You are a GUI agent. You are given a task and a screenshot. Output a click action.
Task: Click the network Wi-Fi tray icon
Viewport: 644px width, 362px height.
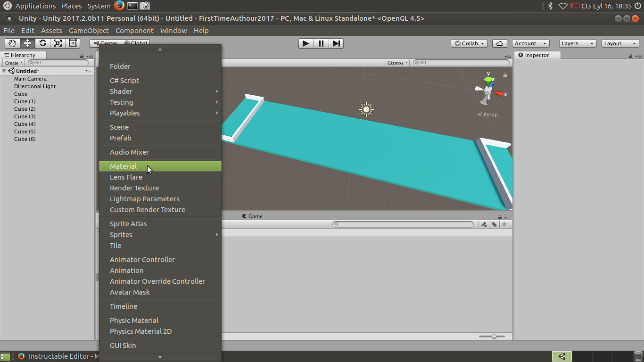pyautogui.click(x=563, y=6)
